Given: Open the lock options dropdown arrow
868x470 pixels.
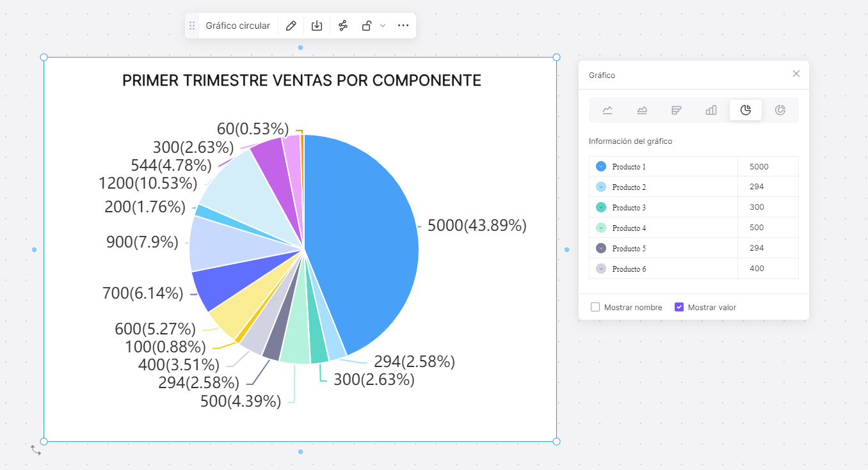Looking at the screenshot, I should 383,26.
